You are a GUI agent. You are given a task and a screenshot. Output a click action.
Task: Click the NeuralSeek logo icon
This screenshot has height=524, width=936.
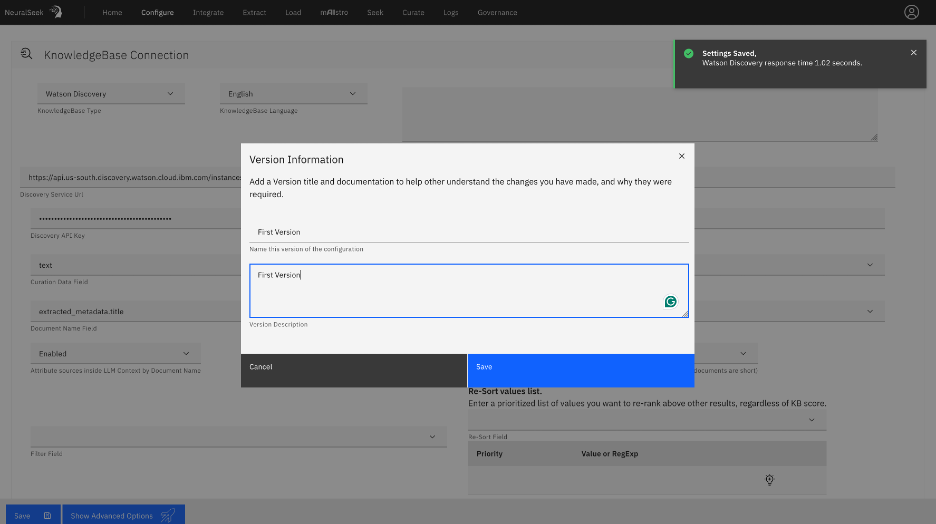click(x=56, y=12)
